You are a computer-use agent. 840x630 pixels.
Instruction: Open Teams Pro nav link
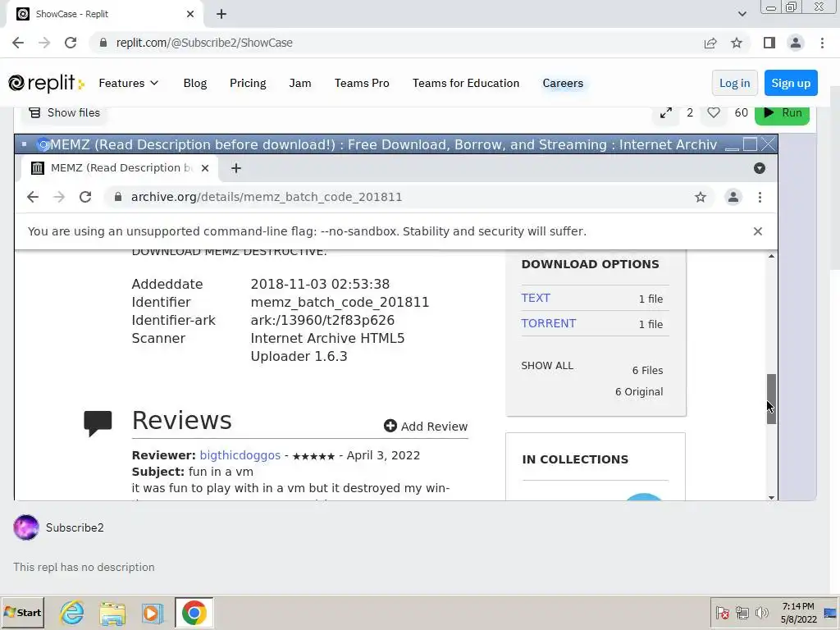(x=362, y=83)
